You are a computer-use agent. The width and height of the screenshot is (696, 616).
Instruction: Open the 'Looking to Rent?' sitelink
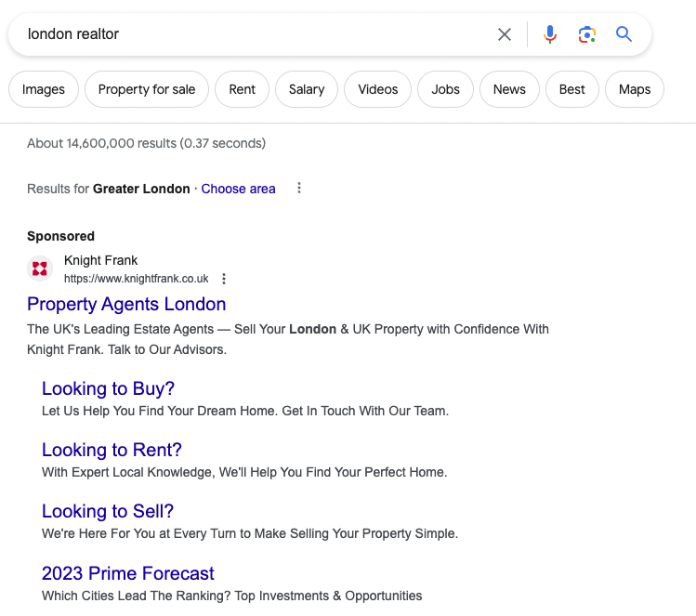pos(112,450)
